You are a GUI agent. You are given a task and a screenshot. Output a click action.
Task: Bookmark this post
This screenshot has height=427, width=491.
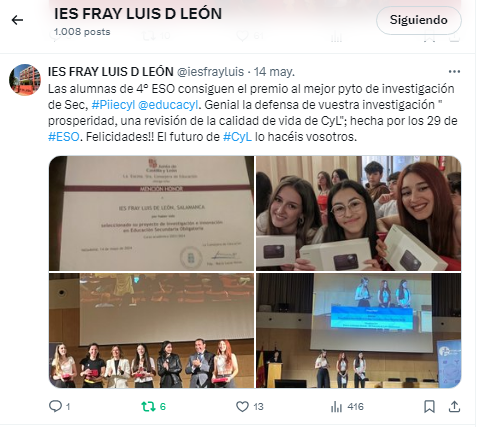click(x=429, y=406)
